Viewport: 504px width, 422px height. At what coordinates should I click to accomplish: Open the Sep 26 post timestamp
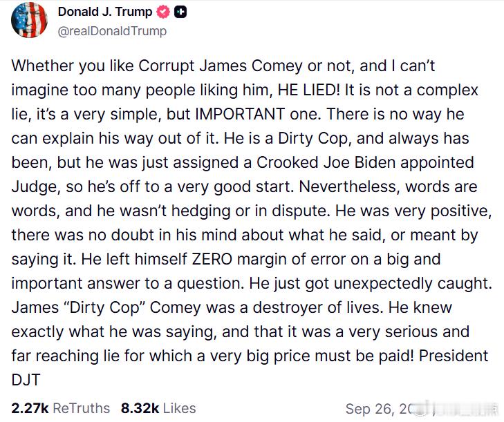(380, 409)
